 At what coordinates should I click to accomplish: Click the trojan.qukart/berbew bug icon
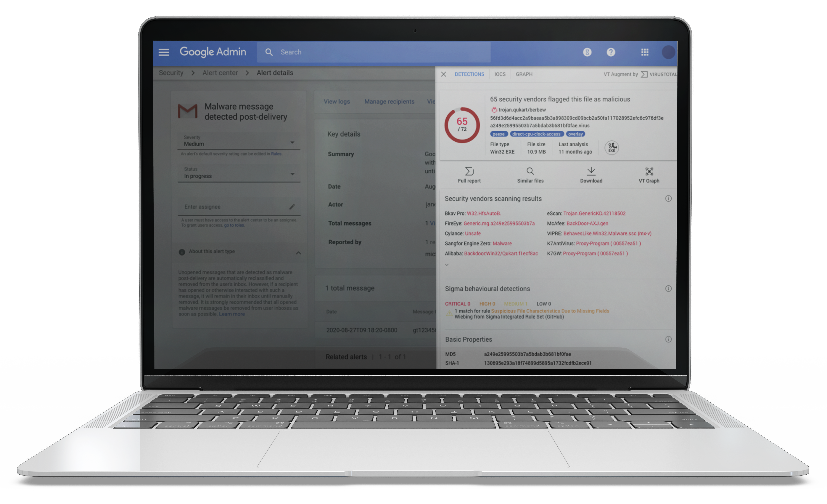coord(494,110)
